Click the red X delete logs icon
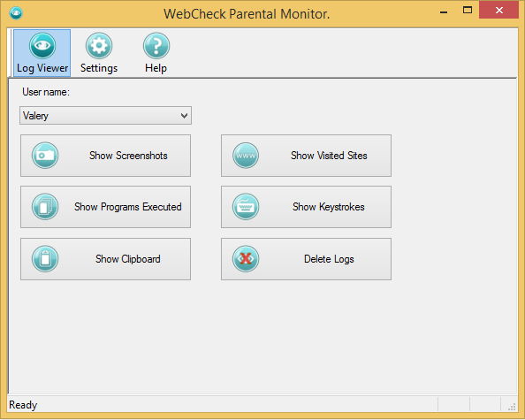Image resolution: width=525 pixels, height=420 pixels. point(246,259)
